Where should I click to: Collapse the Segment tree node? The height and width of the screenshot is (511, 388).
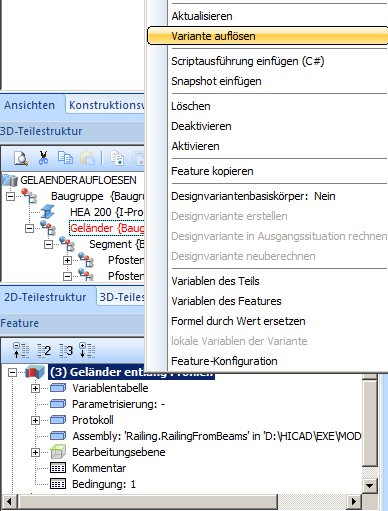point(48,244)
